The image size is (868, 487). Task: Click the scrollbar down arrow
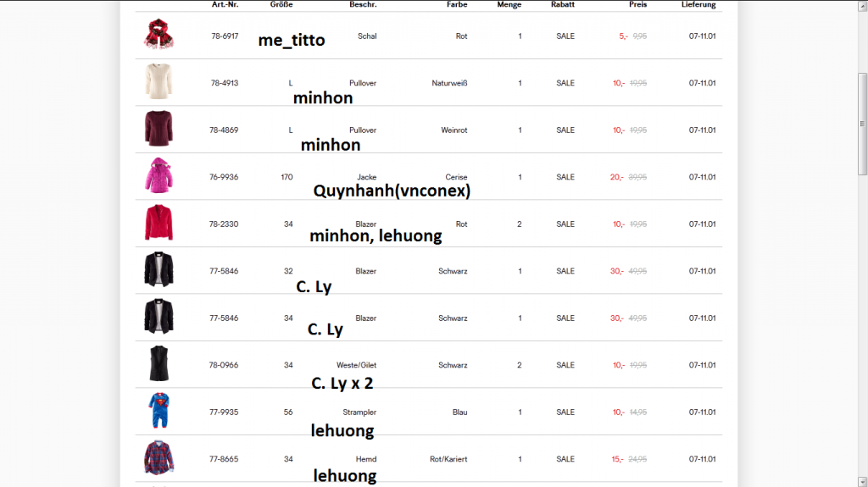[x=862, y=481]
